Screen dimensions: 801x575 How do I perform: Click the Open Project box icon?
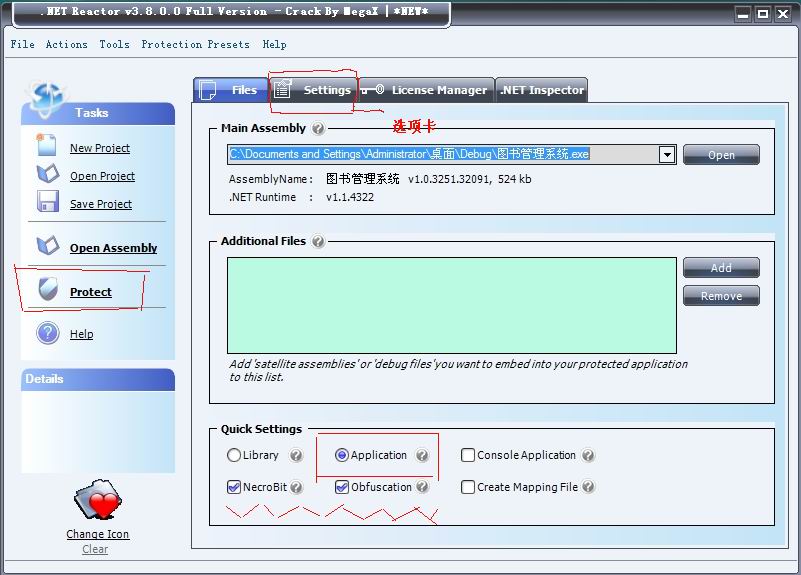tap(48, 173)
